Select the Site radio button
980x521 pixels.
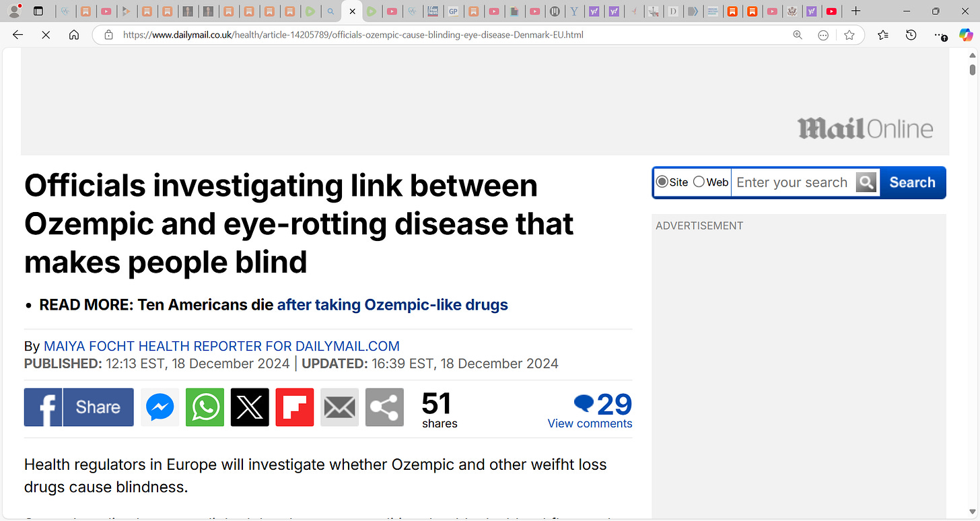point(662,182)
